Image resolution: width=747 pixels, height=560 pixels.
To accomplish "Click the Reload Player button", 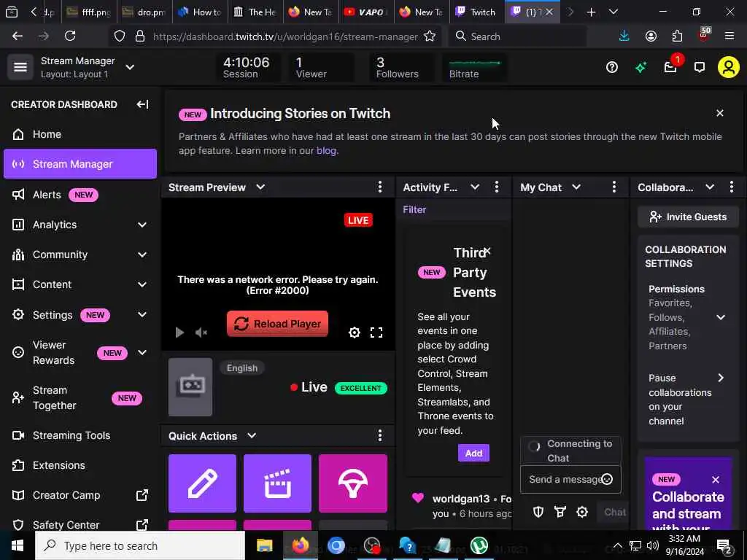I will tap(277, 324).
